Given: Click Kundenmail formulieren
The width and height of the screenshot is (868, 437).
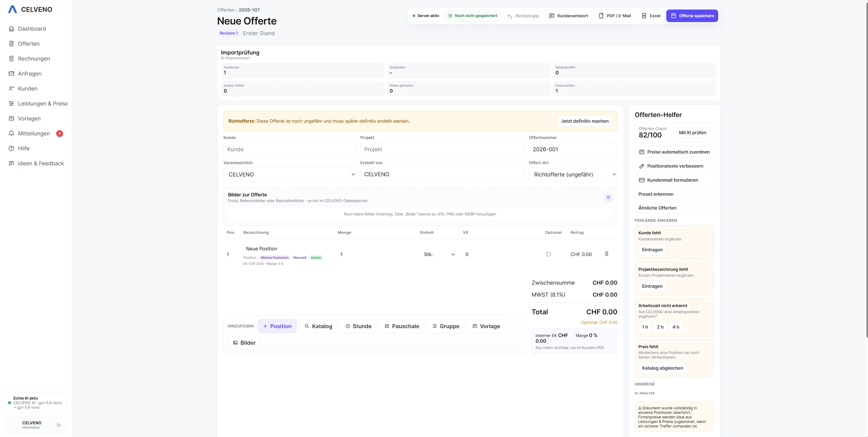Looking at the screenshot, I should click(674, 180).
